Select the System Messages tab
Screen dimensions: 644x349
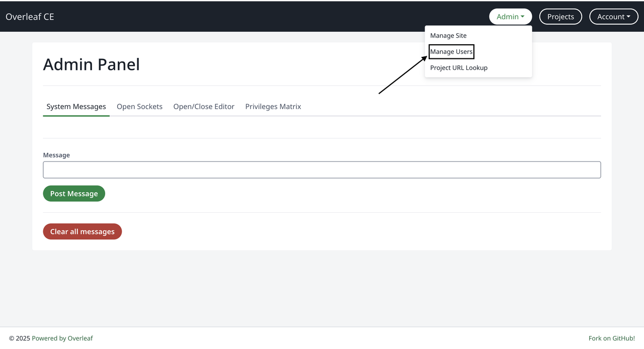tap(76, 106)
